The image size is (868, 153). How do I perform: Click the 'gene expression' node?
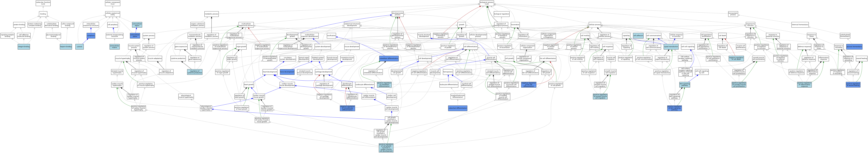pyautogui.click(x=181, y=47)
